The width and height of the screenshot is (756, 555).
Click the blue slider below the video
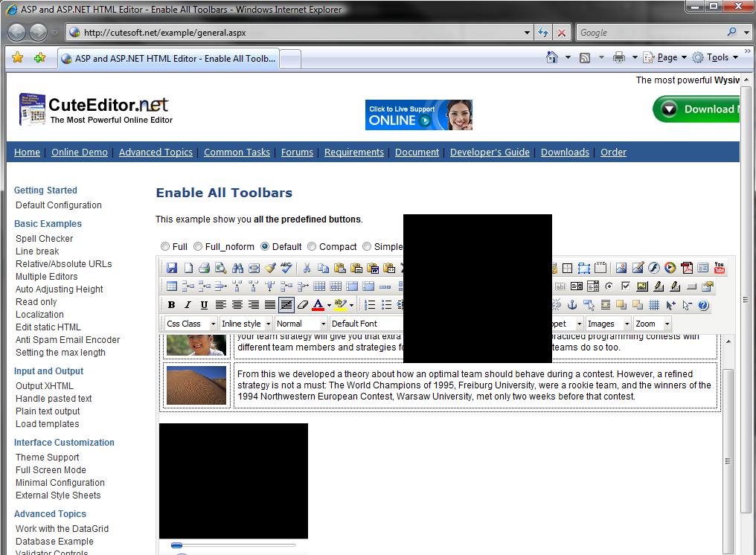point(176,545)
